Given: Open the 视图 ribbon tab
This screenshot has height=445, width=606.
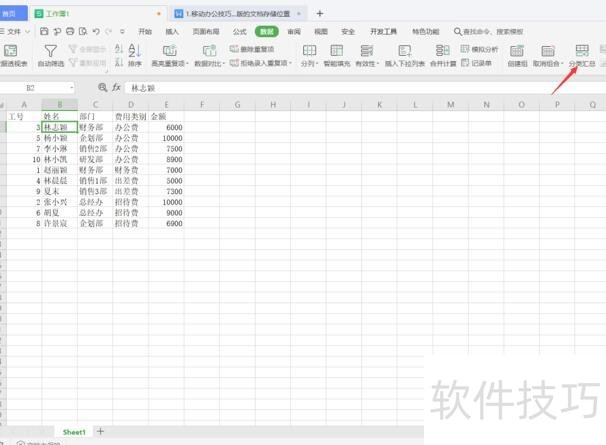Looking at the screenshot, I should tap(321, 32).
